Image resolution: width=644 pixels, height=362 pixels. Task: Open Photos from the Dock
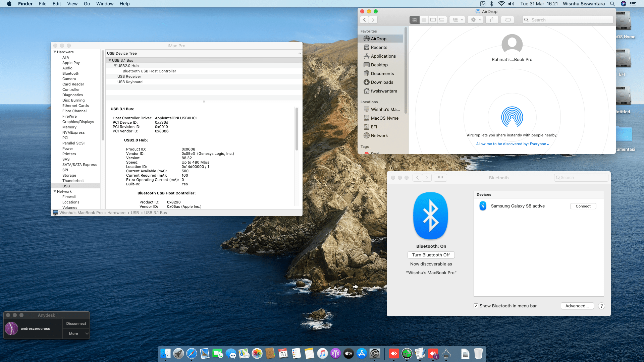point(257,353)
